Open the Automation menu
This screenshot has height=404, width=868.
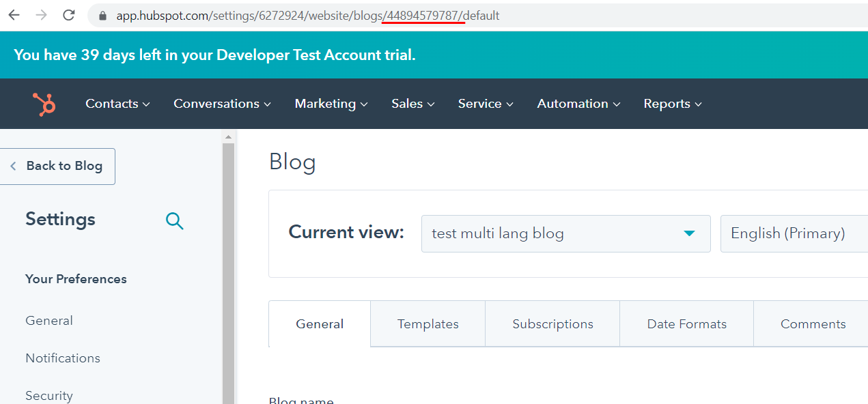point(578,104)
